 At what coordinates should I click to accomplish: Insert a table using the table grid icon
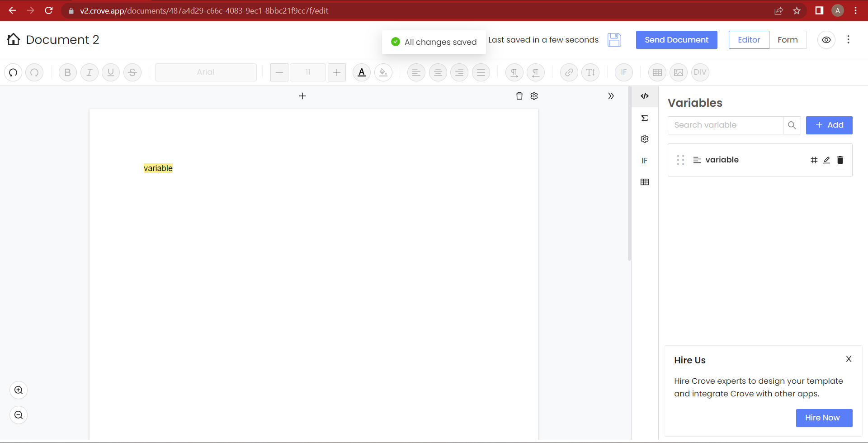(657, 72)
